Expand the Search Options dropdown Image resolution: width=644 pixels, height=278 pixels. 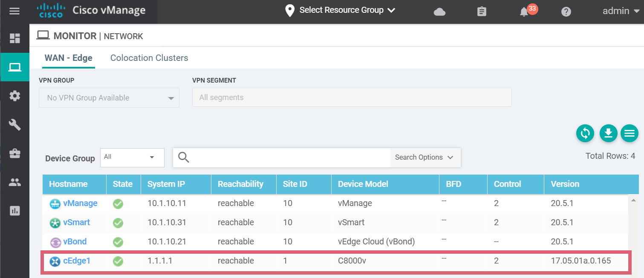point(425,158)
